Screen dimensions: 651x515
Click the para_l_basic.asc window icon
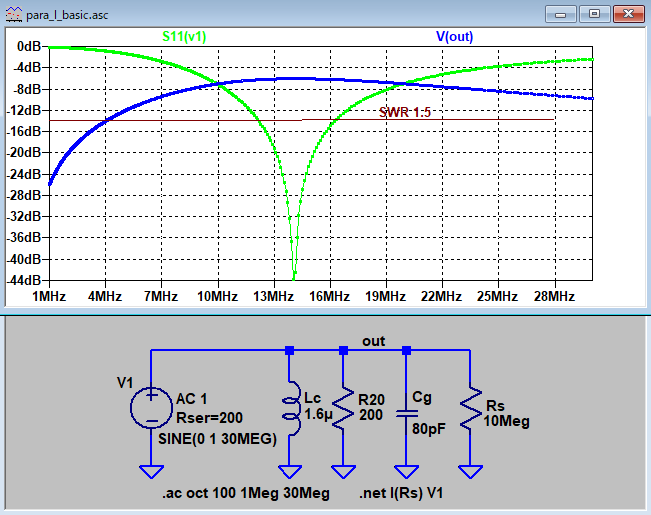(14, 15)
